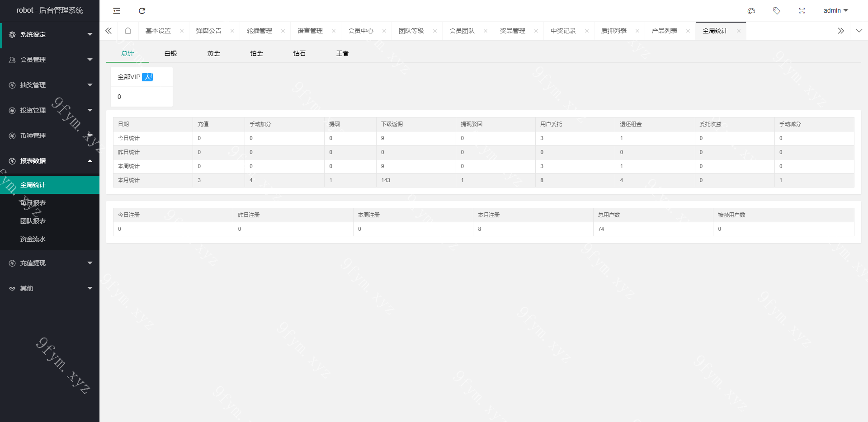Open the admin user dropdown
The width and height of the screenshot is (868, 422).
835,10
